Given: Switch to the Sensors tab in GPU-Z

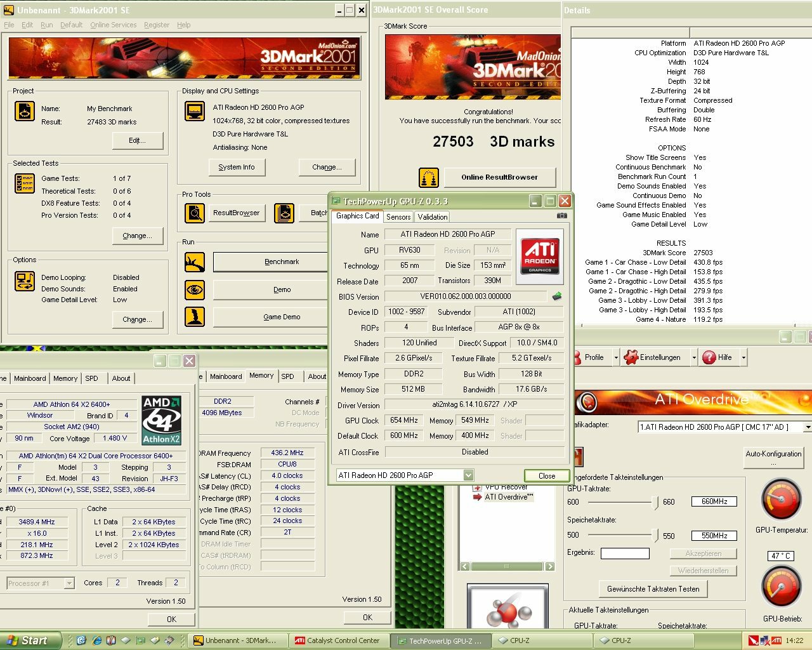Looking at the screenshot, I should click(398, 217).
